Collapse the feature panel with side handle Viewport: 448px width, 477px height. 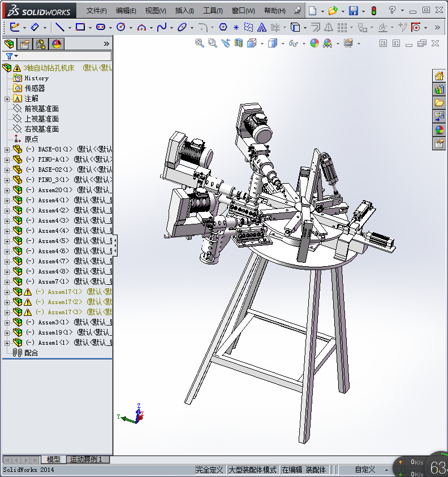click(x=115, y=245)
